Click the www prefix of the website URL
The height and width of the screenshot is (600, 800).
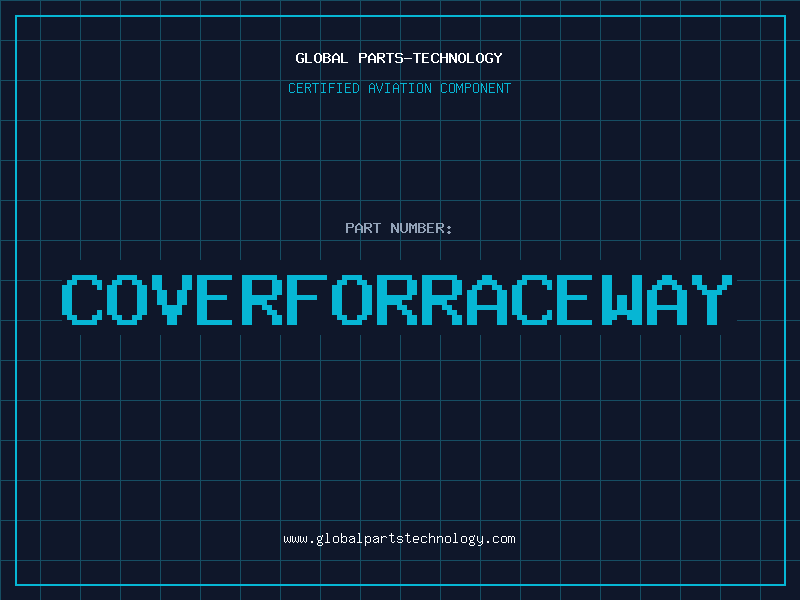click(295, 538)
